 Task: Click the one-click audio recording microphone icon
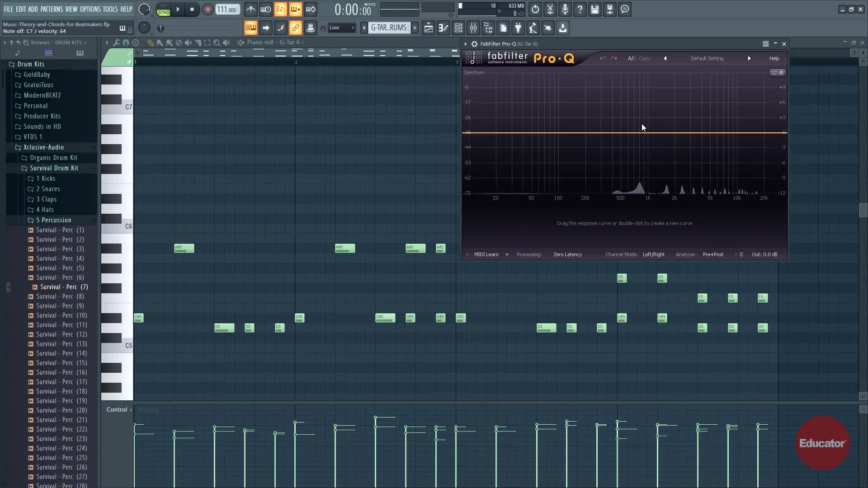point(565,9)
